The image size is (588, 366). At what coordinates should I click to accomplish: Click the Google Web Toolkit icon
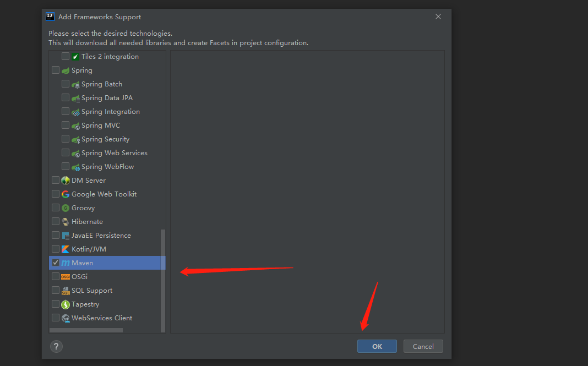(66, 194)
